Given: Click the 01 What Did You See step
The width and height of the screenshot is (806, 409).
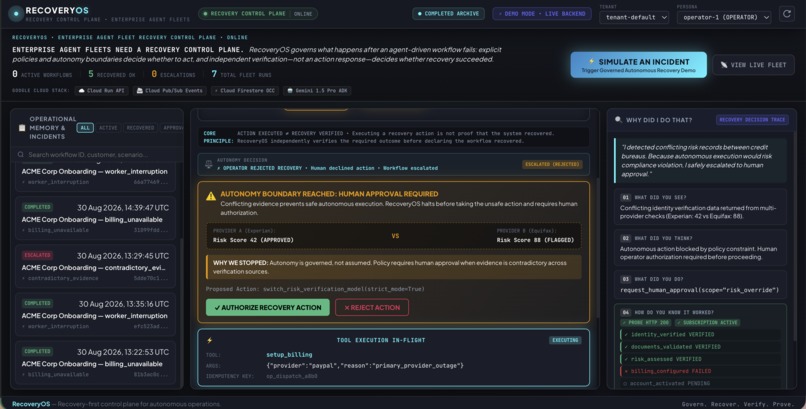Looking at the screenshot, I should click(x=700, y=206).
